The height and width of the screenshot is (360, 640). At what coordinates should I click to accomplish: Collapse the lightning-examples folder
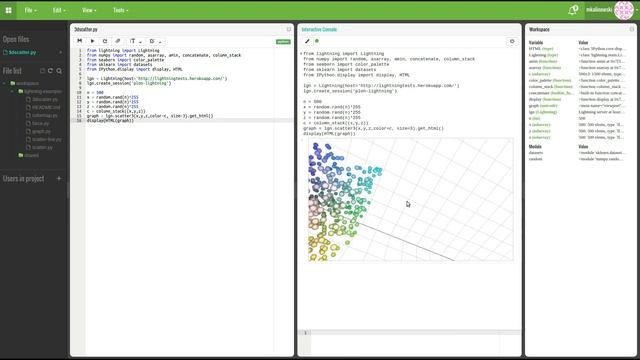pos(12,91)
